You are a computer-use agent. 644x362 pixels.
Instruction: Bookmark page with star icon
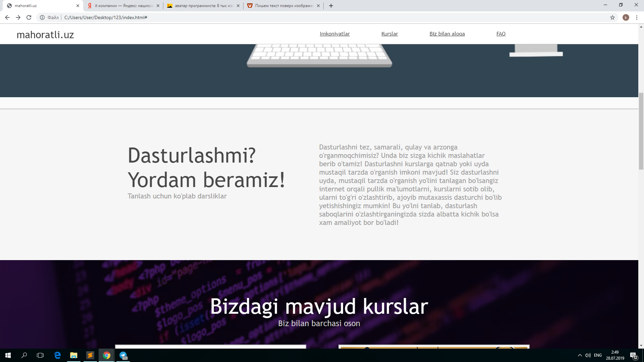coord(612,17)
